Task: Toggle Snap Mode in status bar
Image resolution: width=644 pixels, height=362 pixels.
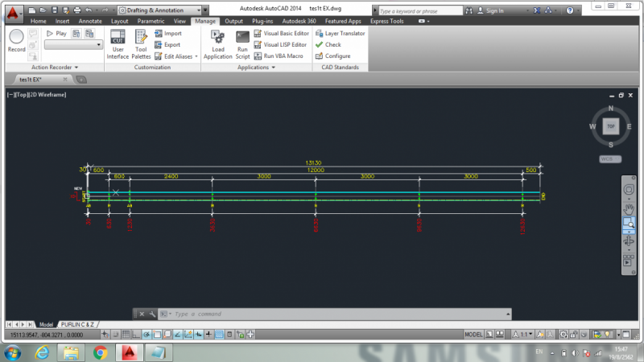Action: [x=115, y=335]
